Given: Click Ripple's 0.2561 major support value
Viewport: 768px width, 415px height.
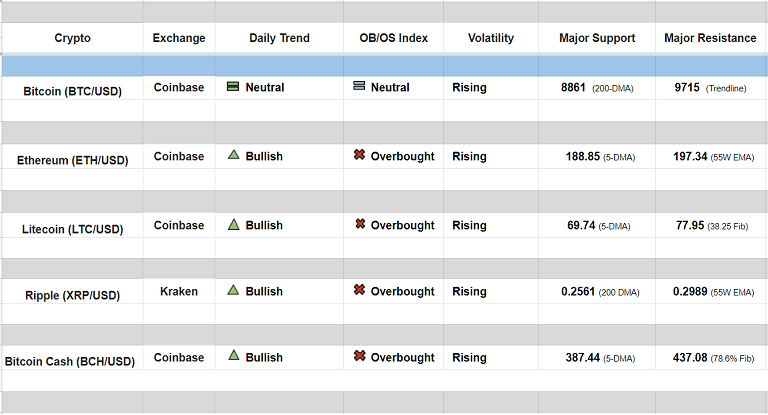Looking at the screenshot, I should [578, 292].
